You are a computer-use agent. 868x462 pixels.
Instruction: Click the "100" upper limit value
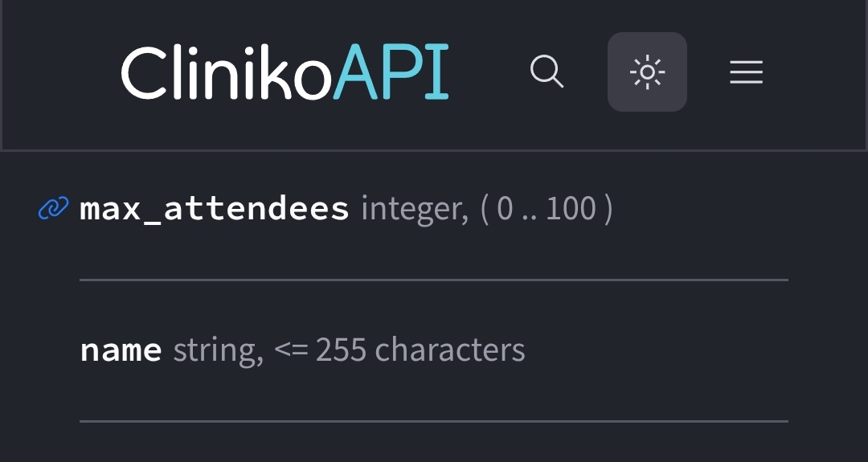tap(571, 210)
